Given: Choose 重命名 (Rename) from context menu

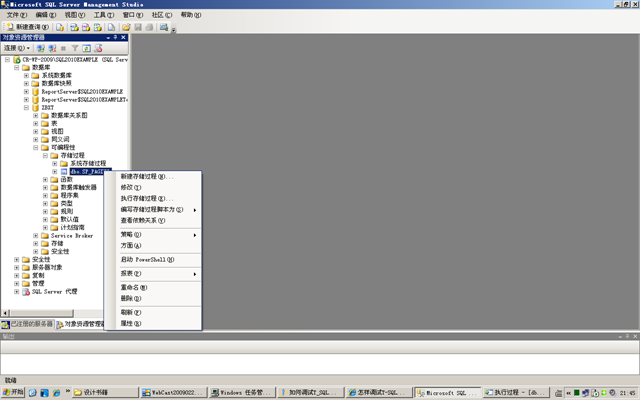Looking at the screenshot, I should tap(153, 287).
